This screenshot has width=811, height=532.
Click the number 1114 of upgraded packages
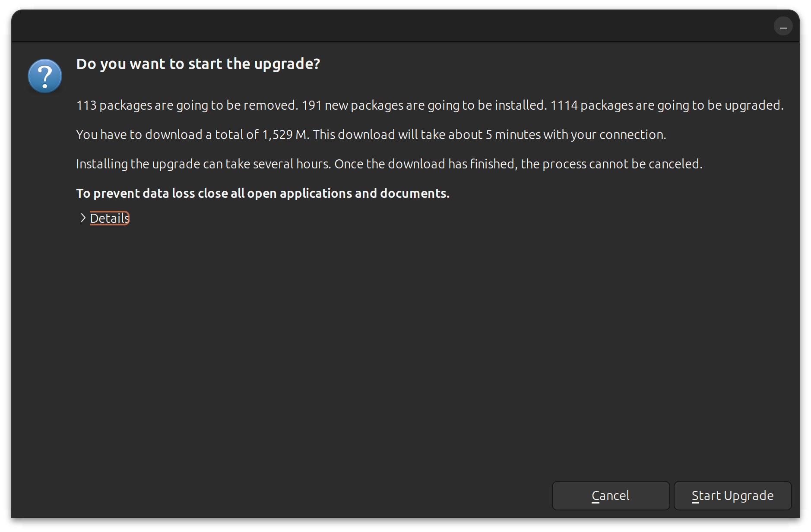click(564, 105)
